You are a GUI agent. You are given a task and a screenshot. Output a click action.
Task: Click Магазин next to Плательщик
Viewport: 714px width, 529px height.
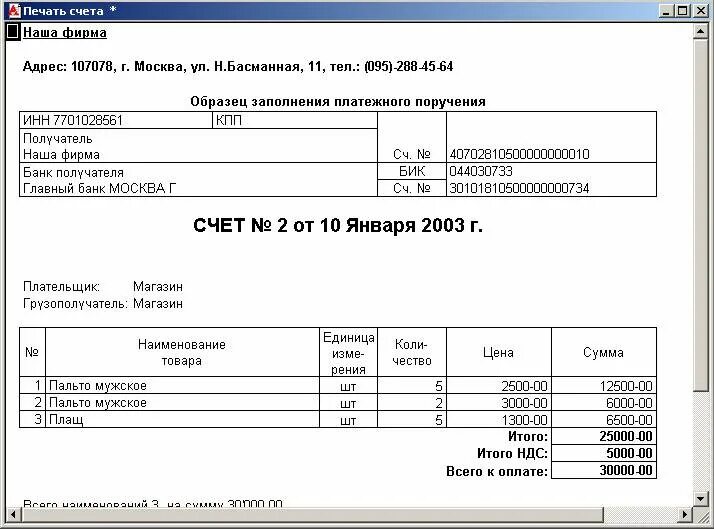point(158,287)
